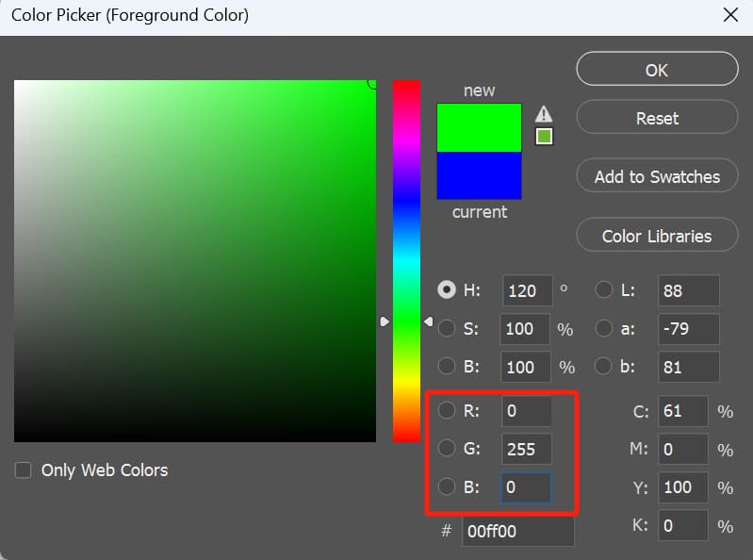Image resolution: width=753 pixels, height=560 pixels.
Task: Select the L lightness radio button
Action: coord(604,289)
